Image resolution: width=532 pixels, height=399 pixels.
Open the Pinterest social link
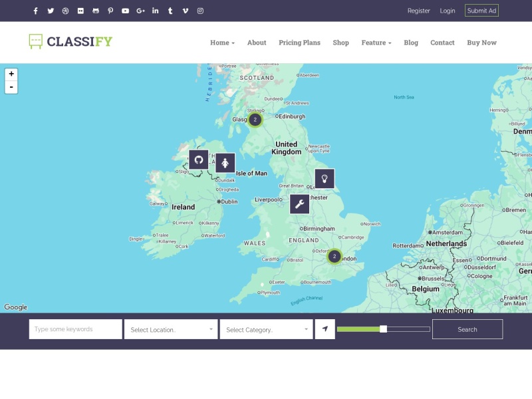click(x=110, y=11)
